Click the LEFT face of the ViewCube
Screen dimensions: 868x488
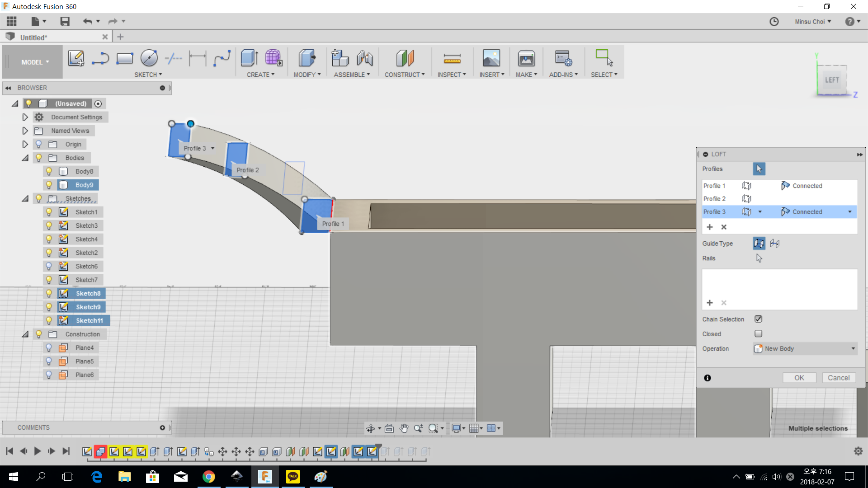(832, 80)
